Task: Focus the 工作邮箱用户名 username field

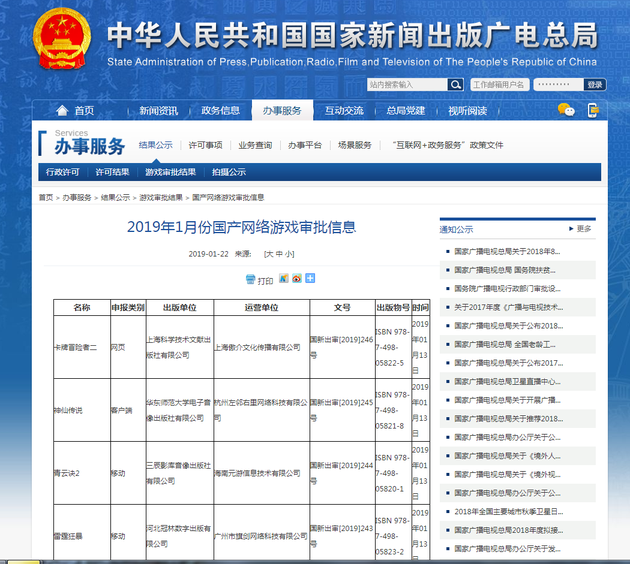Action: click(499, 85)
